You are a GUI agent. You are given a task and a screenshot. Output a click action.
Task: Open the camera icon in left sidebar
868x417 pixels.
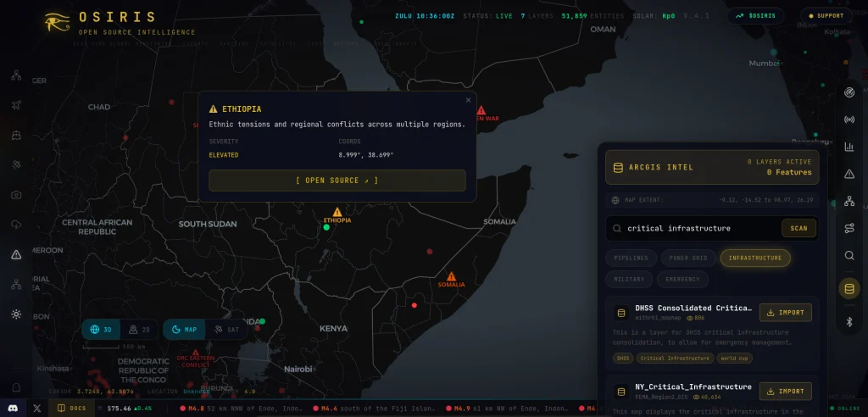[x=16, y=194]
